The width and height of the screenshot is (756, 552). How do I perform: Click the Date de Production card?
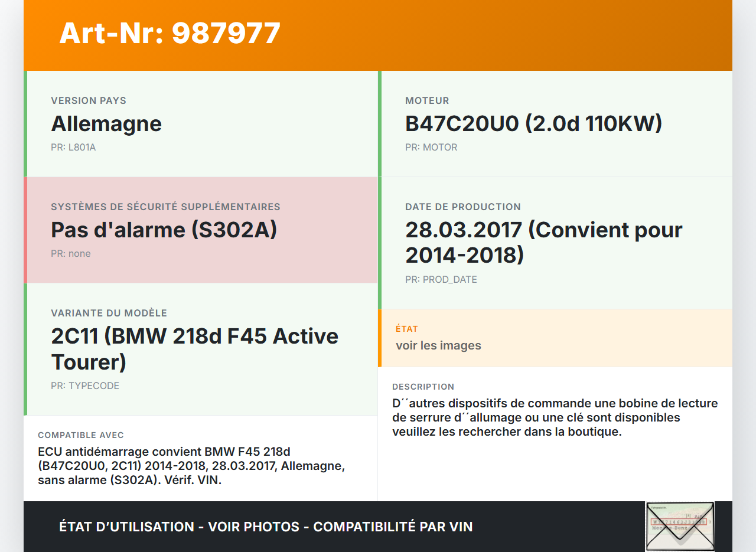(x=555, y=242)
